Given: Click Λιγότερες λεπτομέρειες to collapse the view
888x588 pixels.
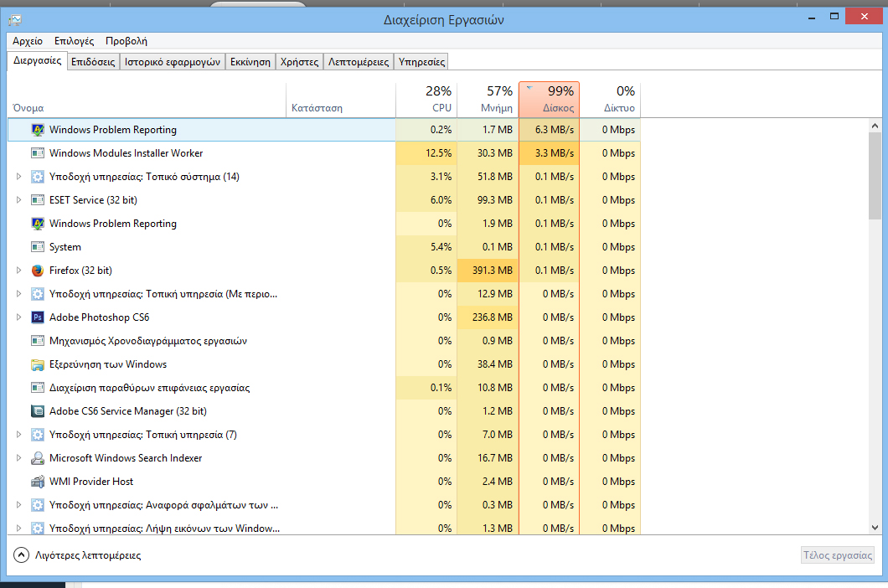Looking at the screenshot, I should click(77, 555).
